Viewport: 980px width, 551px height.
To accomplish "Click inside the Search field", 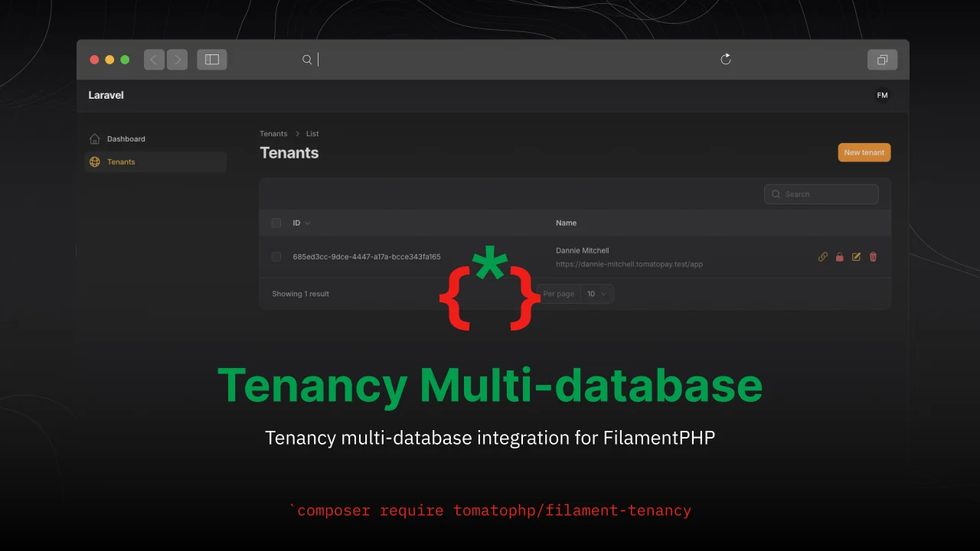I will click(x=821, y=194).
